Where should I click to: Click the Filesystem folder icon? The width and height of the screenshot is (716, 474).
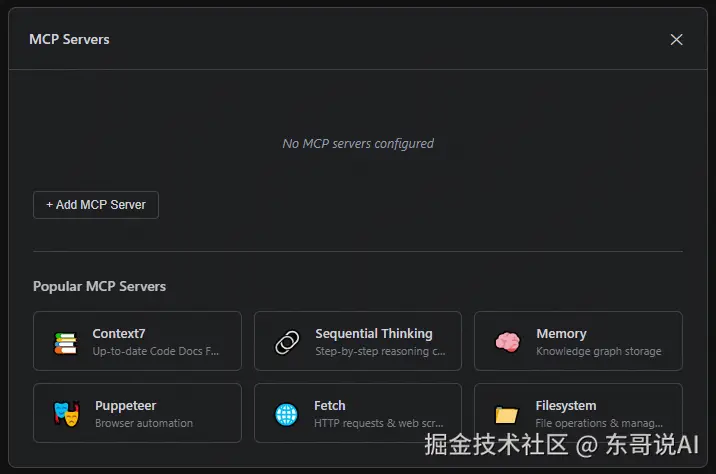(x=507, y=414)
